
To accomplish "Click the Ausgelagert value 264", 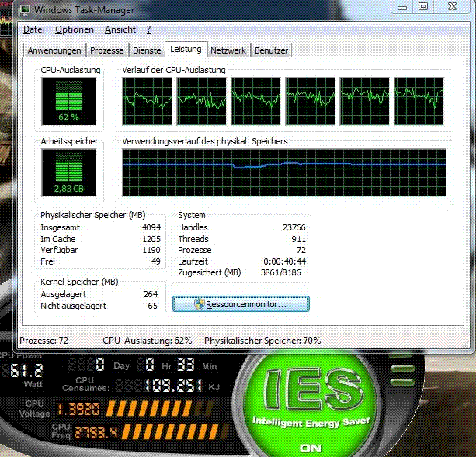I will pyautogui.click(x=151, y=294).
